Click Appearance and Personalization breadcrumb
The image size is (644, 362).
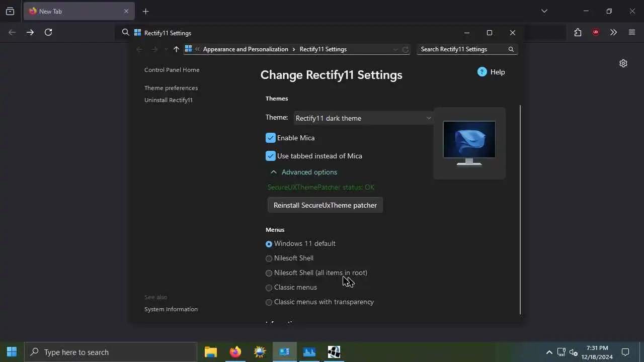coord(246,49)
